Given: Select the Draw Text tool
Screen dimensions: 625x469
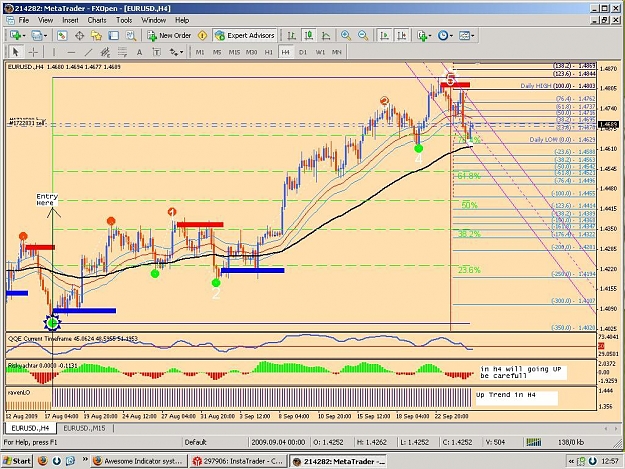Looking at the screenshot, I should point(140,52).
